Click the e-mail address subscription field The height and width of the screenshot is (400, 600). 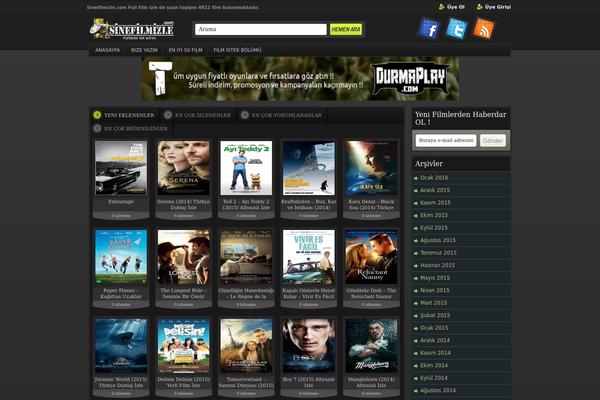click(446, 140)
